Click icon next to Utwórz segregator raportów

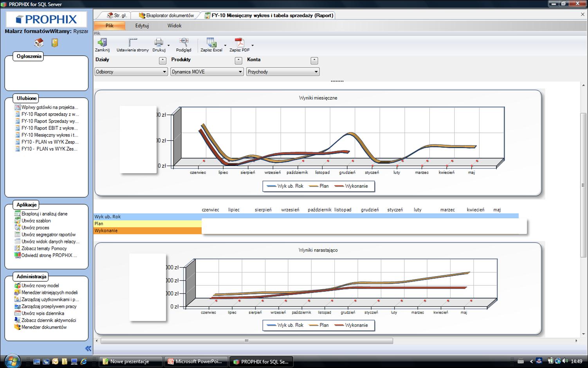17,234
